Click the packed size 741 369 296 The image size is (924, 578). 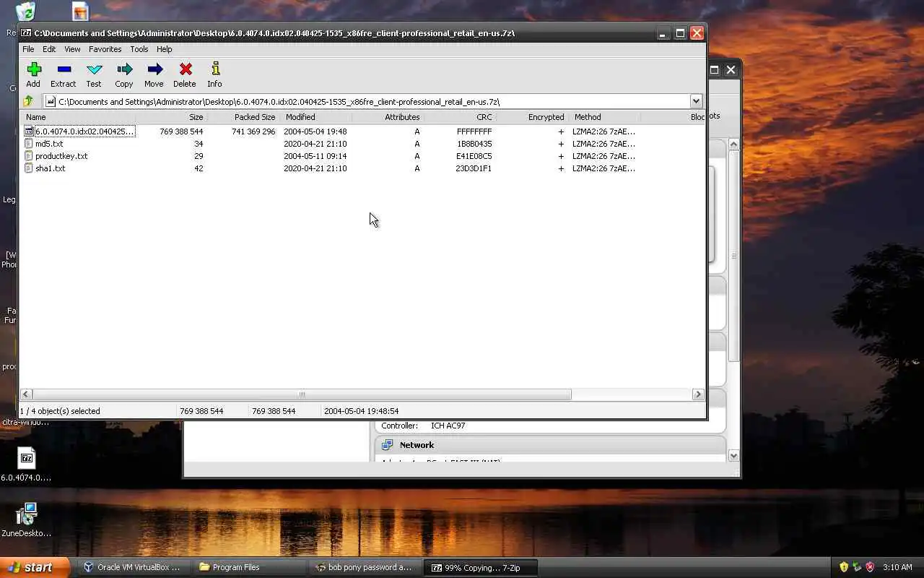(x=253, y=131)
